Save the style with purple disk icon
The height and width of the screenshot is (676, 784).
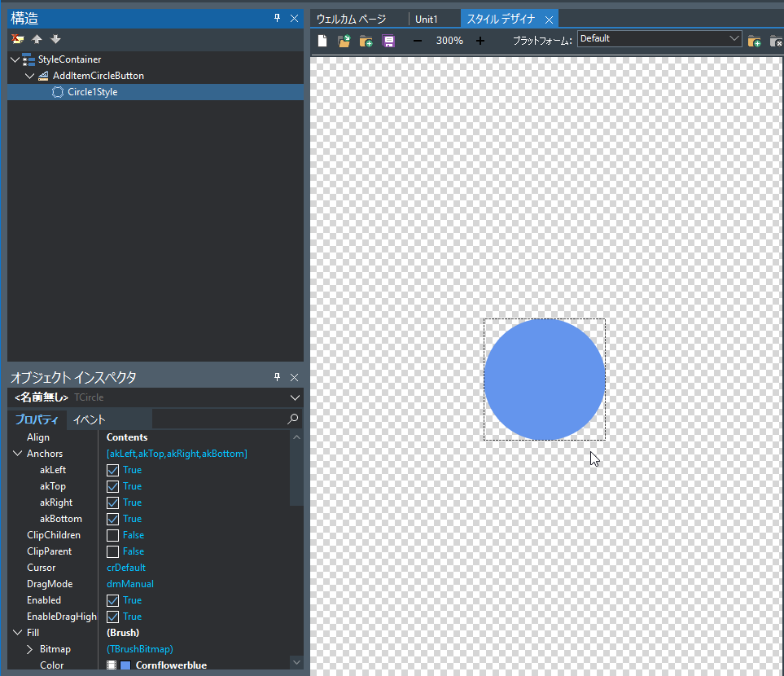coord(388,41)
